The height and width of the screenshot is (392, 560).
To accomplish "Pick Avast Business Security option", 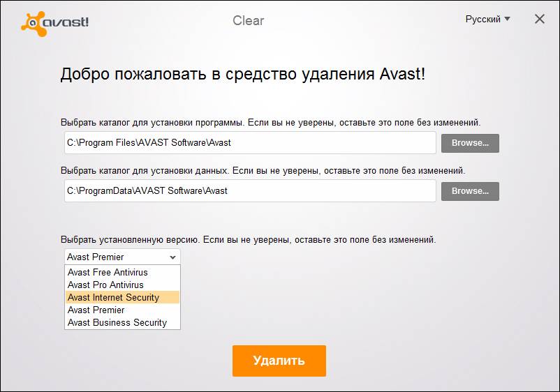I will point(122,322).
